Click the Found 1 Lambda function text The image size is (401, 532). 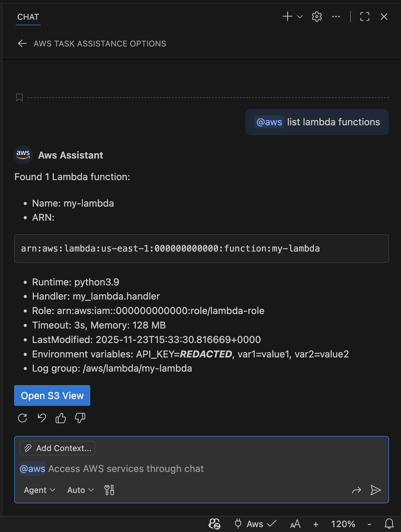(x=72, y=177)
